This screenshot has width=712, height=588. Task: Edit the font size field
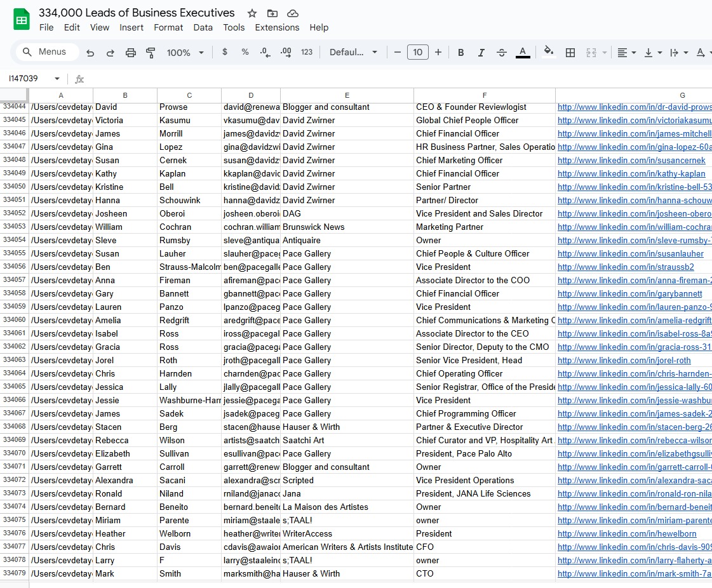tap(418, 52)
